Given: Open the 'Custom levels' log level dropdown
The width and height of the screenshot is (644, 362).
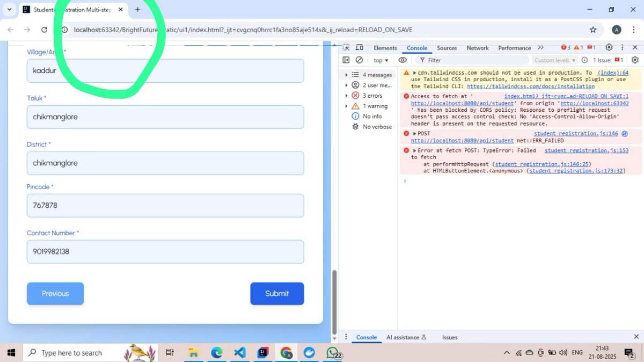Looking at the screenshot, I should click(x=555, y=60).
